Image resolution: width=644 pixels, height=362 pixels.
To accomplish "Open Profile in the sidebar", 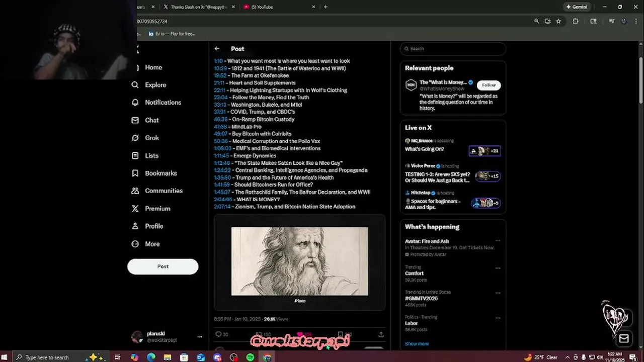I will click(x=147, y=226).
